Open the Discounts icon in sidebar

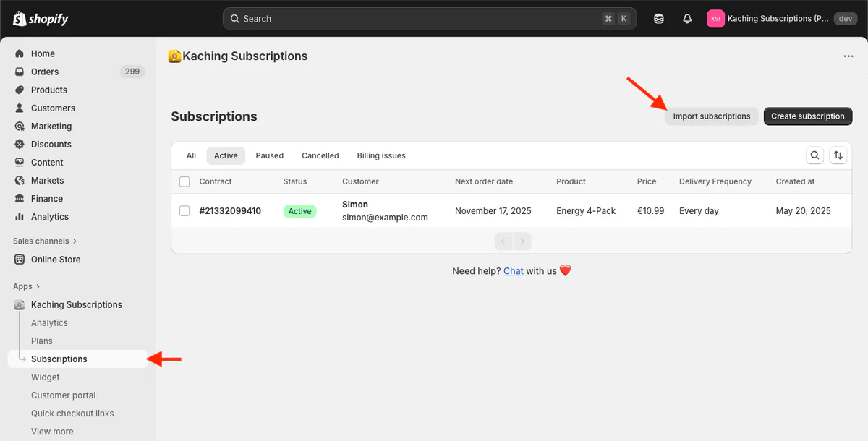tap(20, 144)
